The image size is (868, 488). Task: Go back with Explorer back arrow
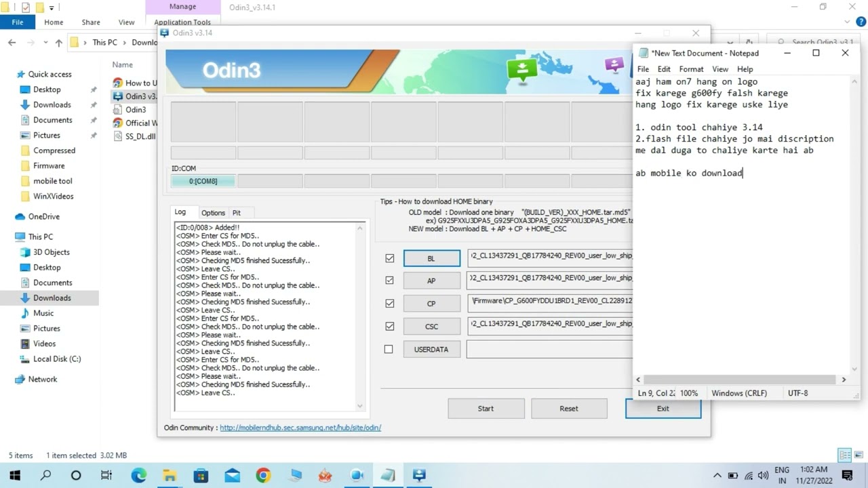point(12,42)
